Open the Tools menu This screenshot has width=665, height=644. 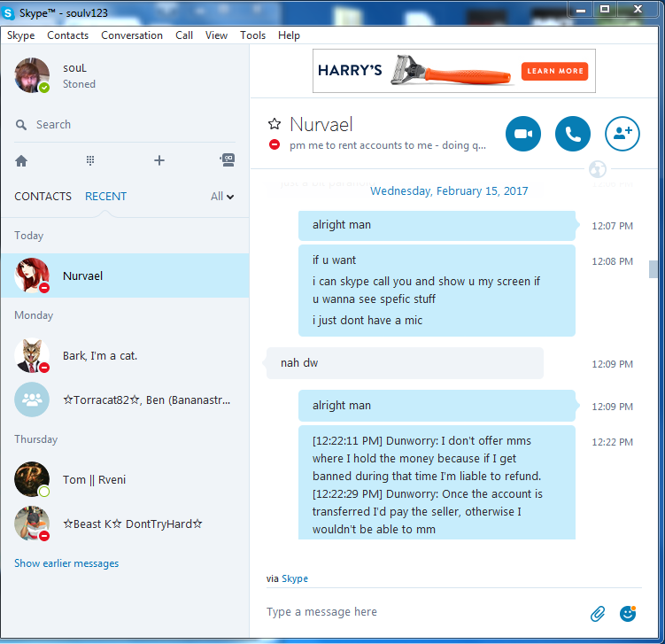[x=252, y=35]
